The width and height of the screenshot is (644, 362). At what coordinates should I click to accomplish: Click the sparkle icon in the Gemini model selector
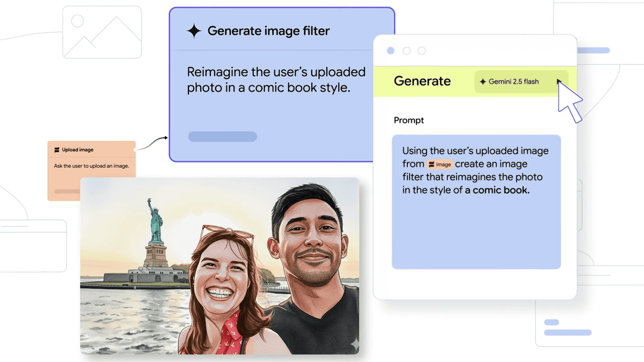click(x=483, y=82)
